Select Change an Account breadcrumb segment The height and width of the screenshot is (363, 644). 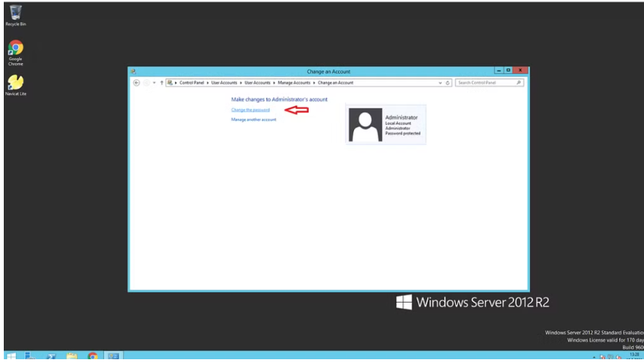pyautogui.click(x=335, y=82)
